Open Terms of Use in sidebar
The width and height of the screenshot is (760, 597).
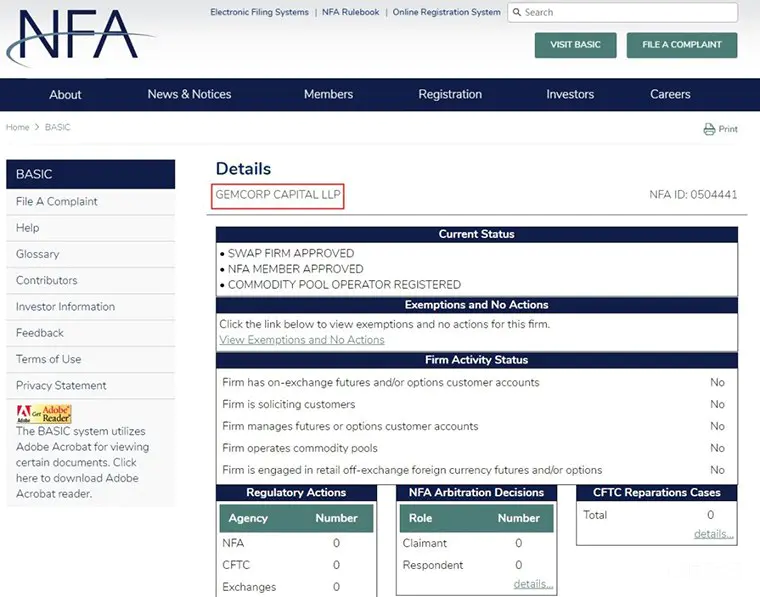91,359
